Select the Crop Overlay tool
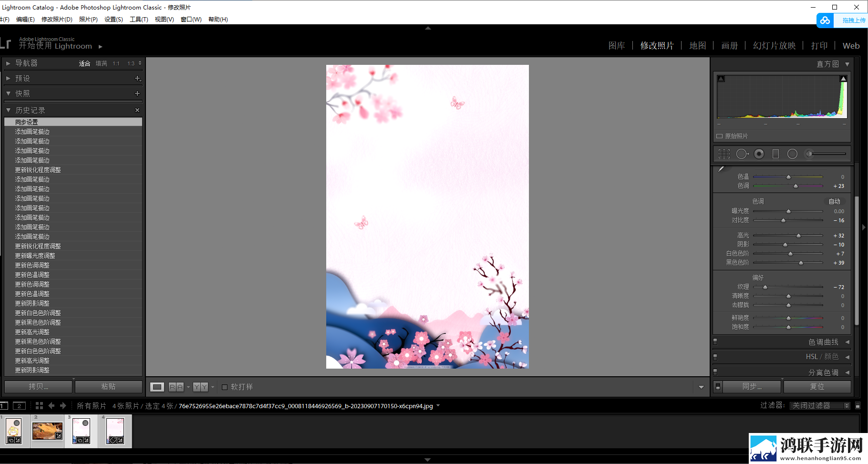The image size is (868, 464). click(x=724, y=154)
